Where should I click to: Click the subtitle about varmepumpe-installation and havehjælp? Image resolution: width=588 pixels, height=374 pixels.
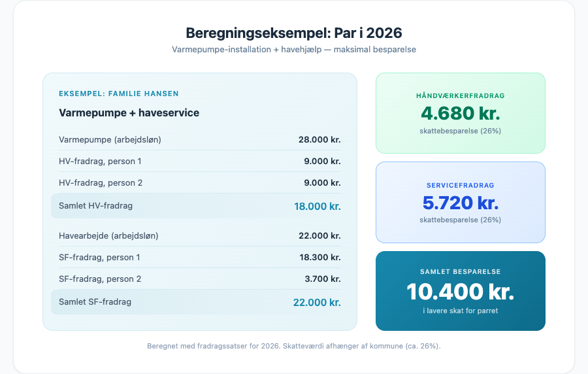[293, 50]
